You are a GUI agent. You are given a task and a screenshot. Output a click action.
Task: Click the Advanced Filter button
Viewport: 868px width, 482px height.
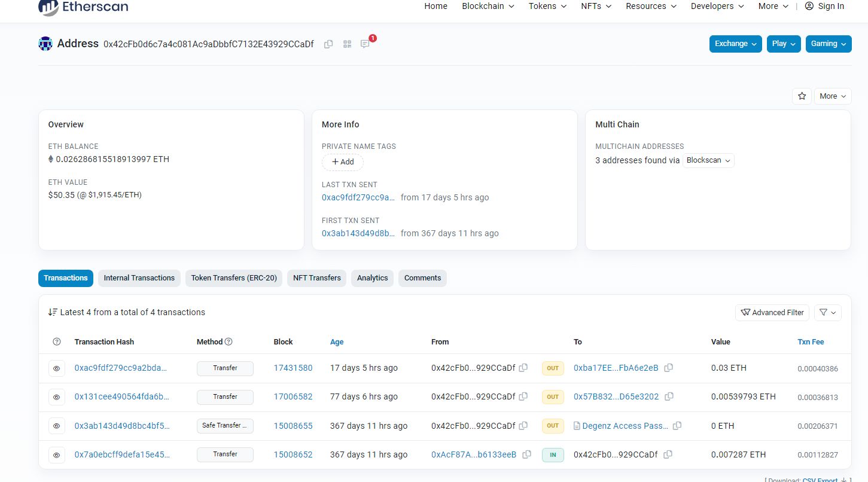[772, 312]
